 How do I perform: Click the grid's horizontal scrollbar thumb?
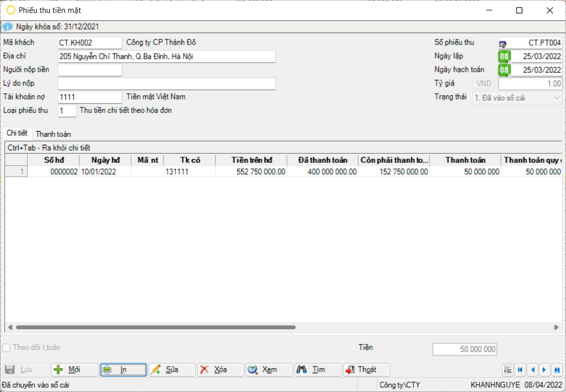point(156,328)
